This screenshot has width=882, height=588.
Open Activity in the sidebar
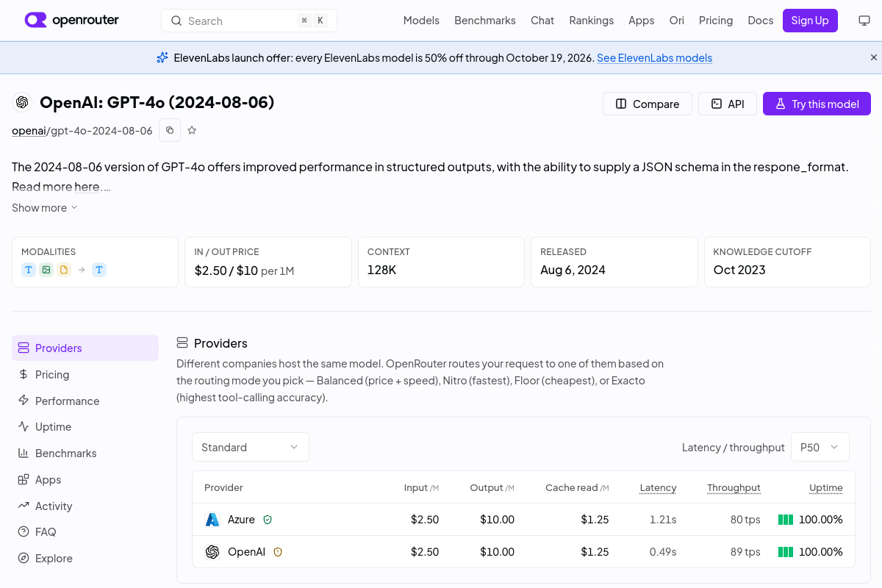[x=85, y=506]
